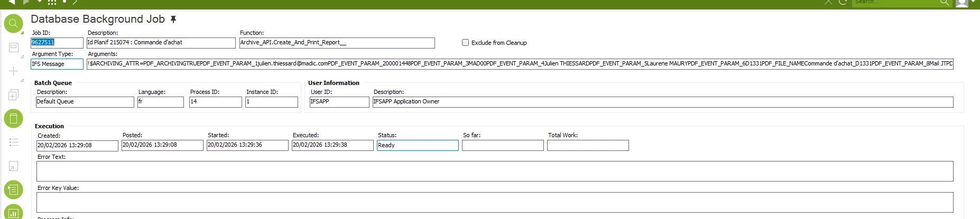Click the Function field with Archive_API
The width and height of the screenshot is (980, 219).
(337, 43)
